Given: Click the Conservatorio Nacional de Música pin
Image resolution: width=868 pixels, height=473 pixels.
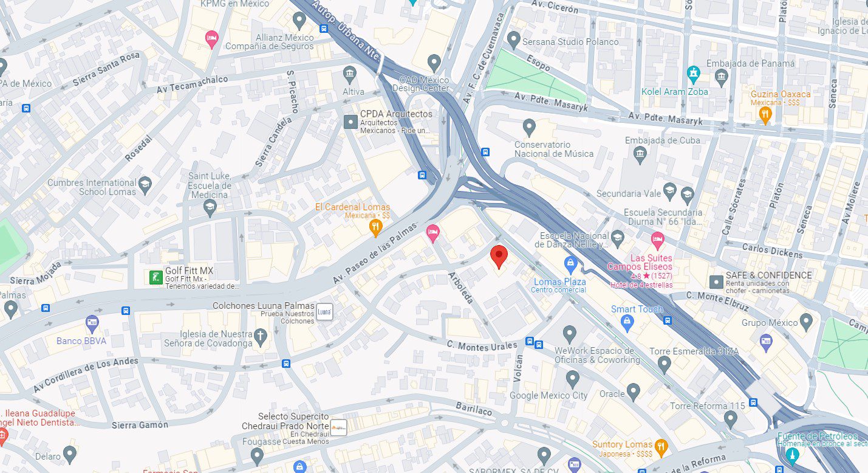Looking at the screenshot, I should pos(529,128).
